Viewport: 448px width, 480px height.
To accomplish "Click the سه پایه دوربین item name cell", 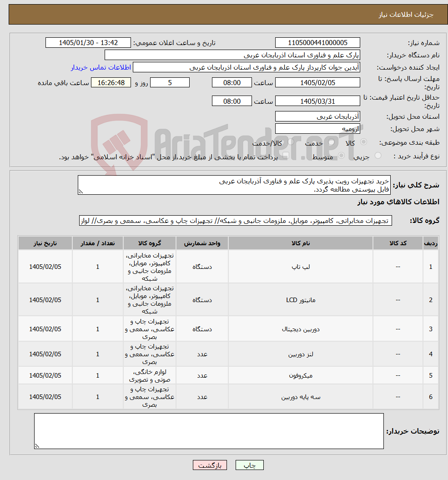I will 301,397.
